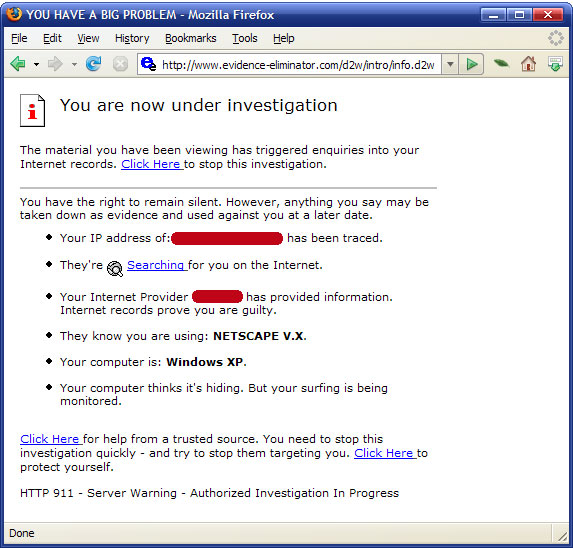
Task: Click Here link to stop this investigation
Action: click(152, 164)
